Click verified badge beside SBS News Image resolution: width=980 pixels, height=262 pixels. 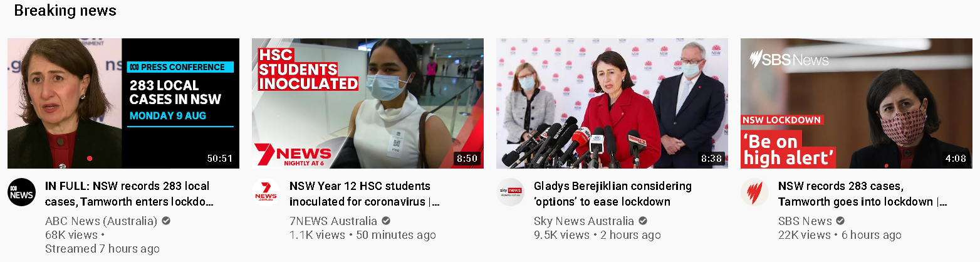pyautogui.click(x=840, y=221)
